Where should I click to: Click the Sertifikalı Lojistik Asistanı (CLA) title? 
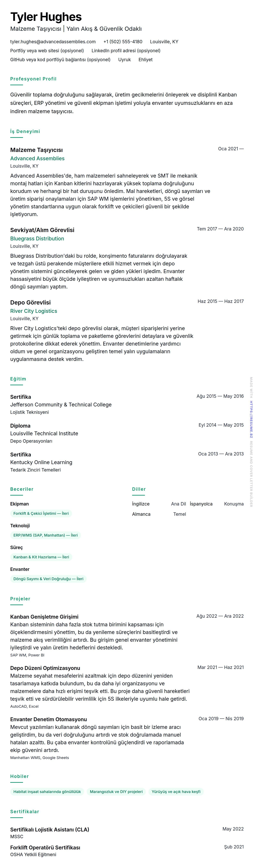(x=49, y=829)
